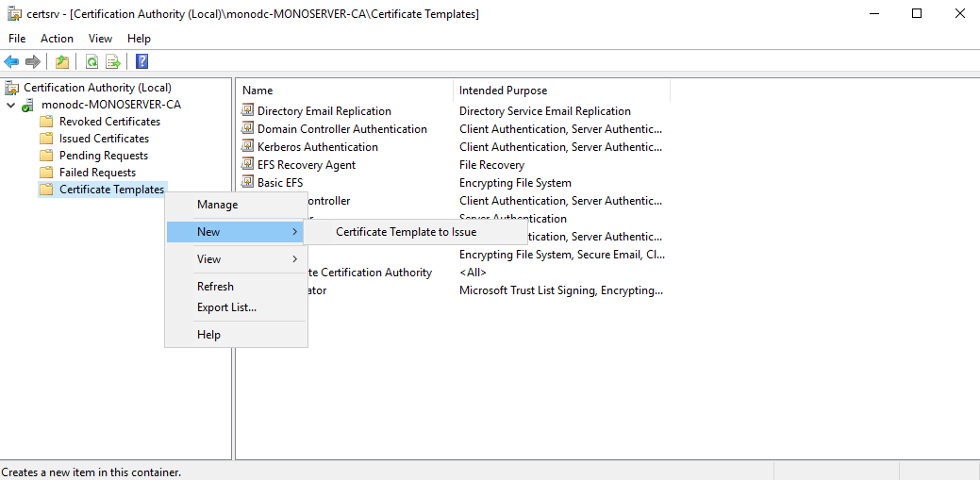Viewport: 980px width, 480px height.
Task: Click the Refresh toolbar icon
Action: pyautogui.click(x=91, y=62)
